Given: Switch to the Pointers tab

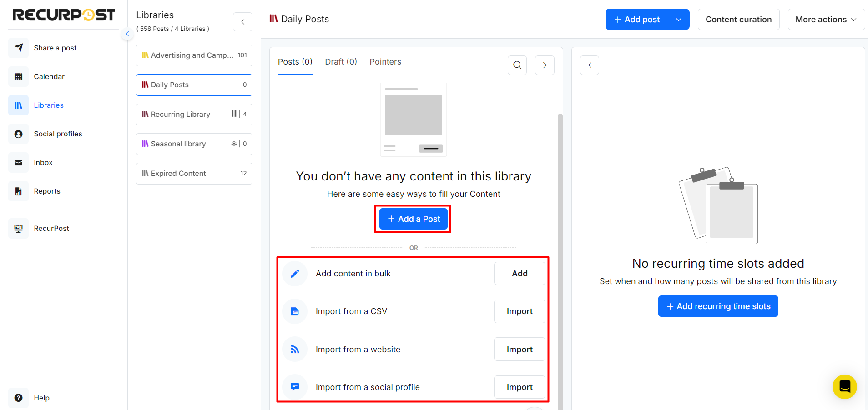Looking at the screenshot, I should coord(385,62).
